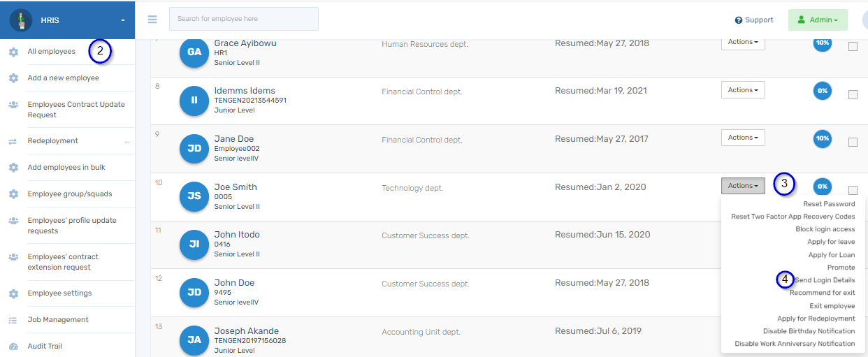Screen dimensions: 868x357
Task: Click Grace Ayibowu's 10% progress badge
Action: tap(823, 43)
